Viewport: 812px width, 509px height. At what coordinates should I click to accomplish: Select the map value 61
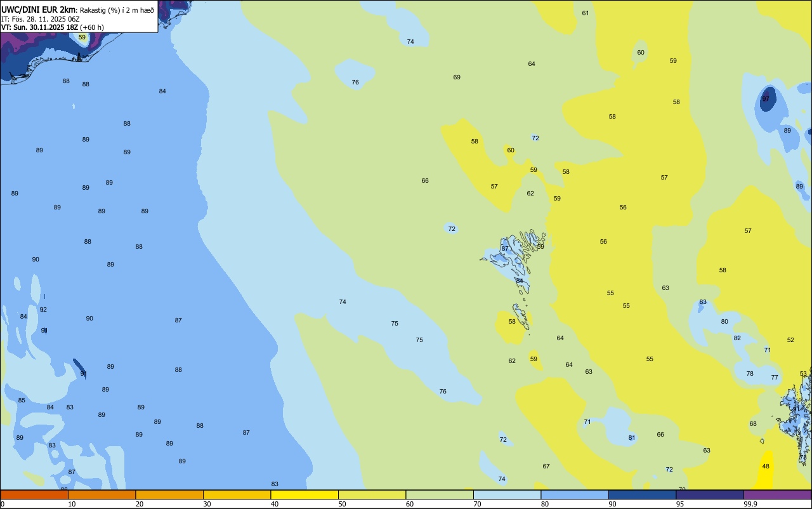pyautogui.click(x=586, y=13)
